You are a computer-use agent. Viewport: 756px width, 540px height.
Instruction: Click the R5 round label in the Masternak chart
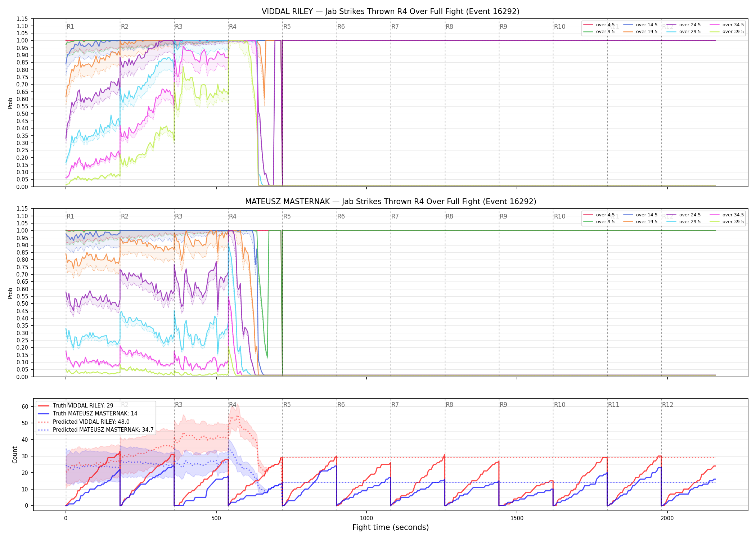coord(287,216)
